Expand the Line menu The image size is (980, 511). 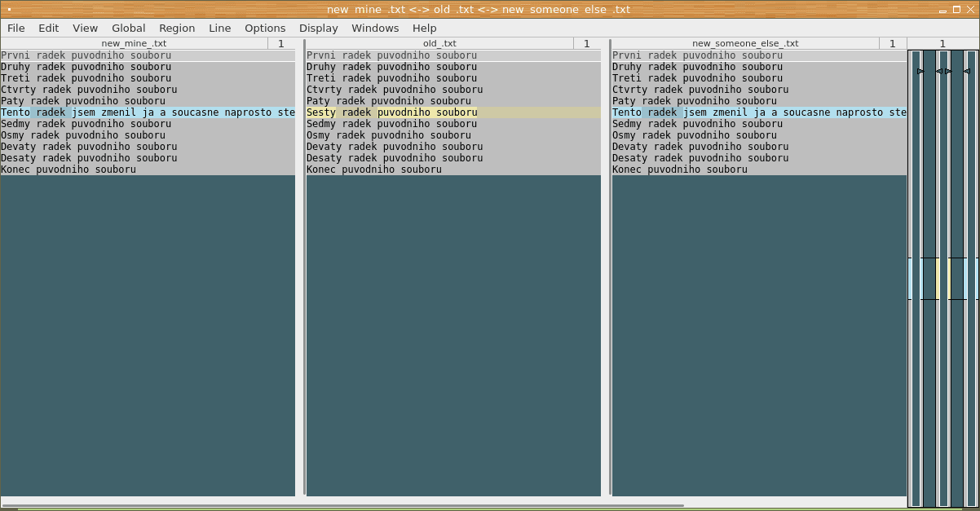(x=220, y=28)
